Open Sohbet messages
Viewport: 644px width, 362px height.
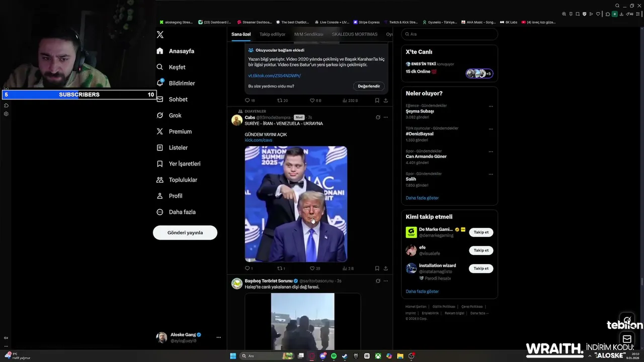172,99
